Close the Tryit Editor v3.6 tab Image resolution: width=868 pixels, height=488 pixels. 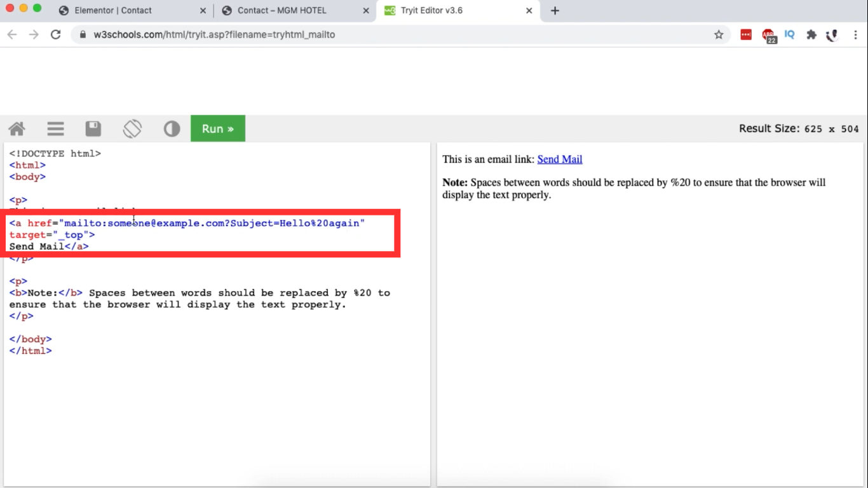pos(529,11)
